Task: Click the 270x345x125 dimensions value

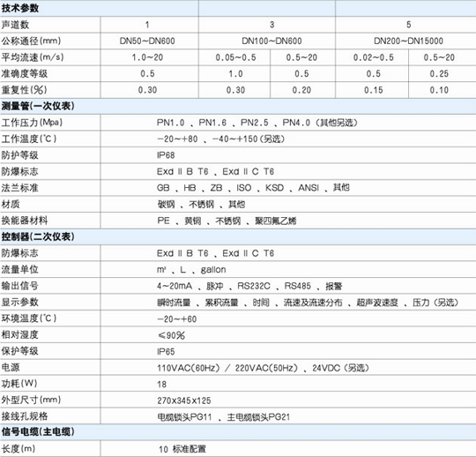Action: coord(184,401)
